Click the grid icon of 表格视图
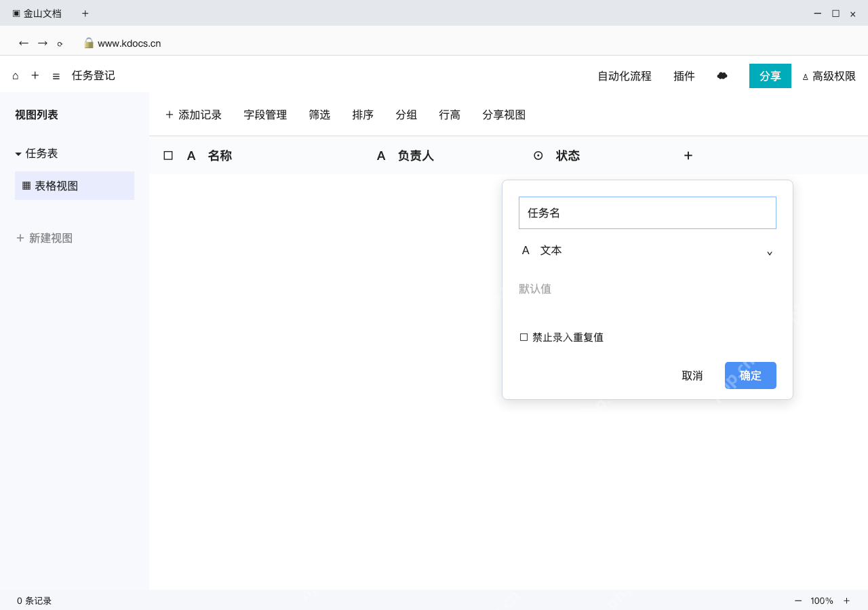 pyautogui.click(x=26, y=186)
